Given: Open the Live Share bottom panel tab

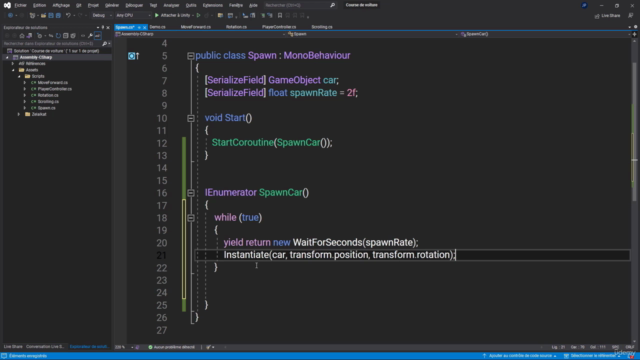Looking at the screenshot, I should [x=13, y=347].
